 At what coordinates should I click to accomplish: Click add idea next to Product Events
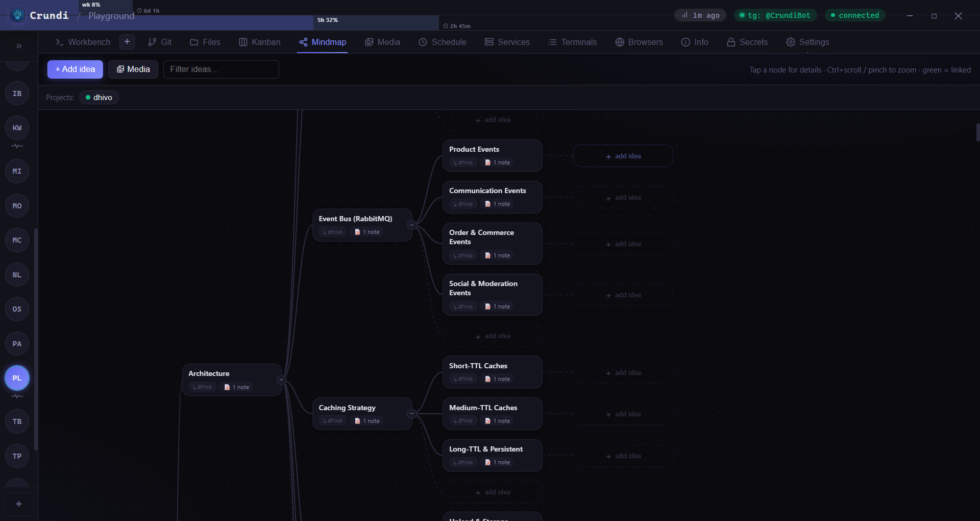pos(623,156)
